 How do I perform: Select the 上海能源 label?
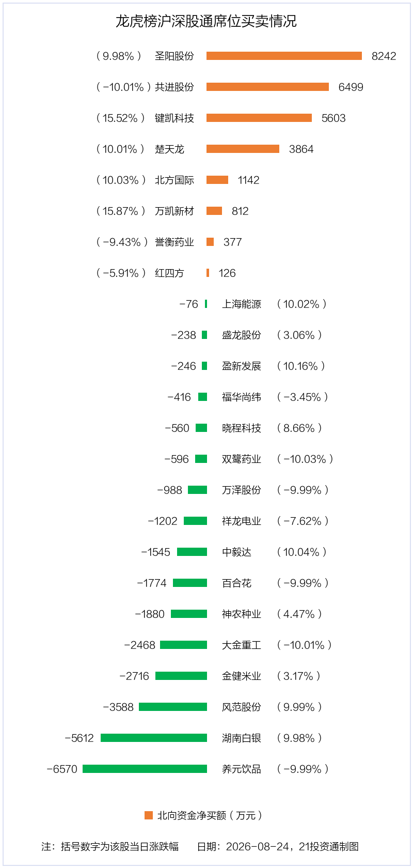(x=242, y=304)
